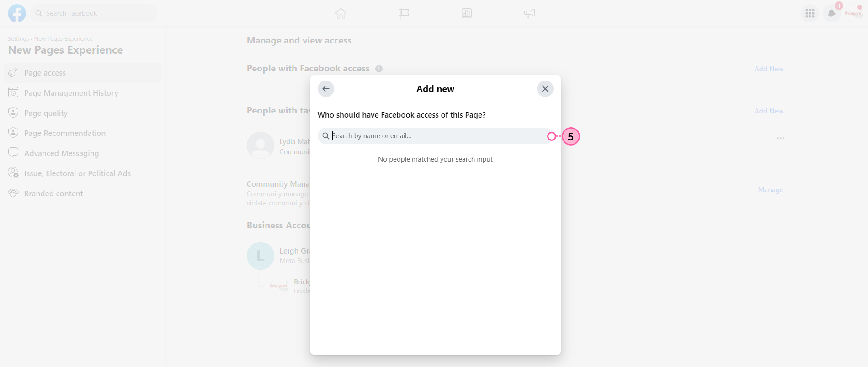Click 'No people matched your search input' text
868x367 pixels.
point(435,159)
